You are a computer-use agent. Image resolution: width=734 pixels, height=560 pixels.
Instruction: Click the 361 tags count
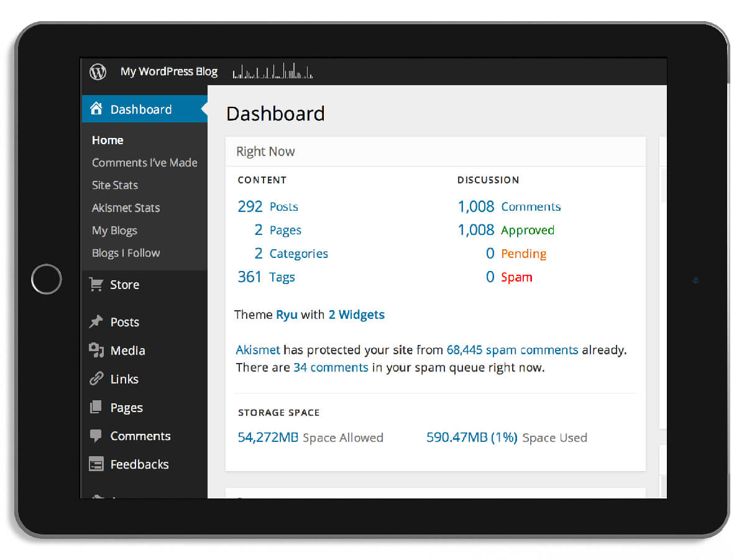point(249,277)
